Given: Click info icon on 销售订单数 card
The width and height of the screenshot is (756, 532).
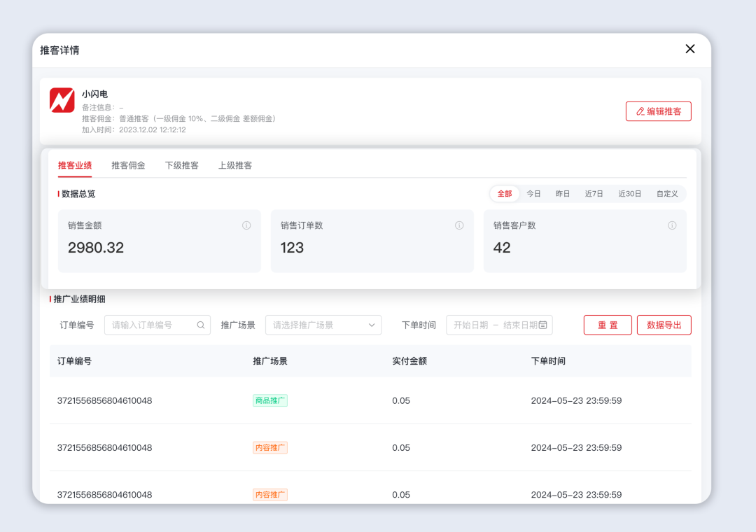Looking at the screenshot, I should click(x=459, y=225).
